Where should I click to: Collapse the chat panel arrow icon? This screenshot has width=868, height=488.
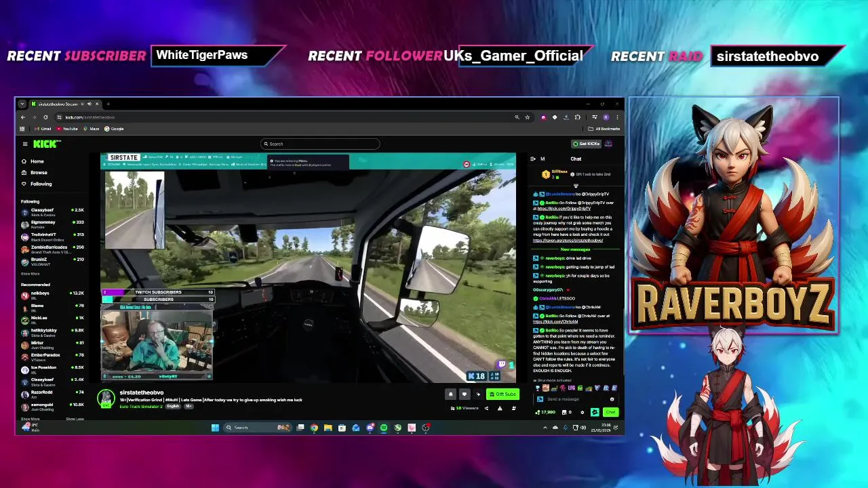coord(533,159)
